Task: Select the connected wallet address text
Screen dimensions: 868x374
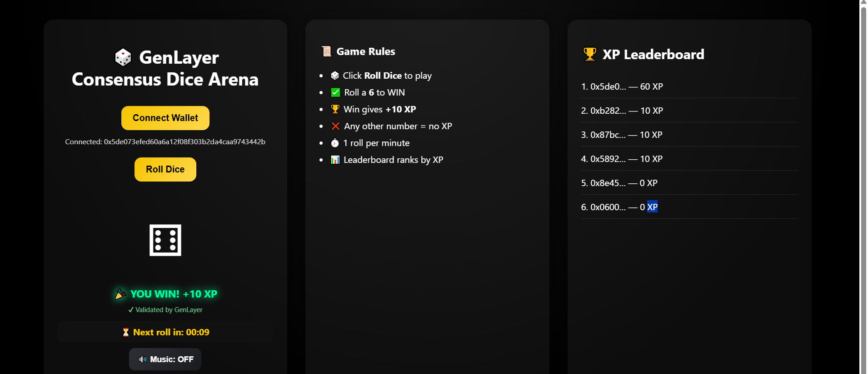Action: [165, 142]
